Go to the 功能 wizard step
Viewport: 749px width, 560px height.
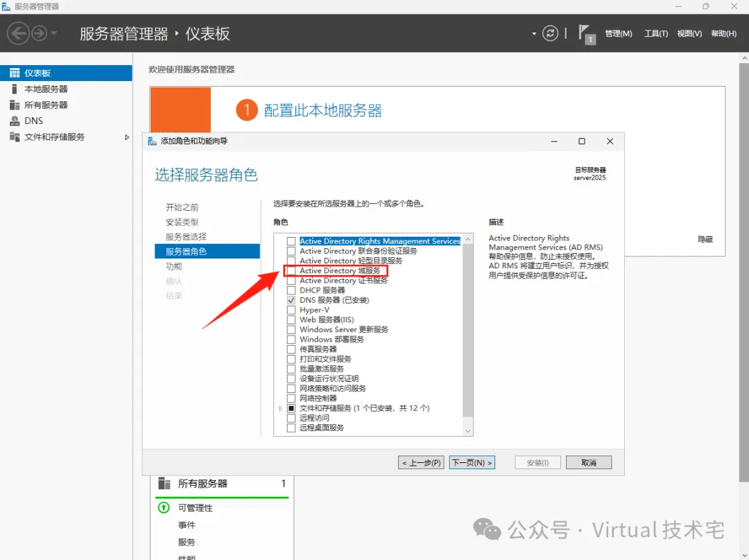point(174,266)
